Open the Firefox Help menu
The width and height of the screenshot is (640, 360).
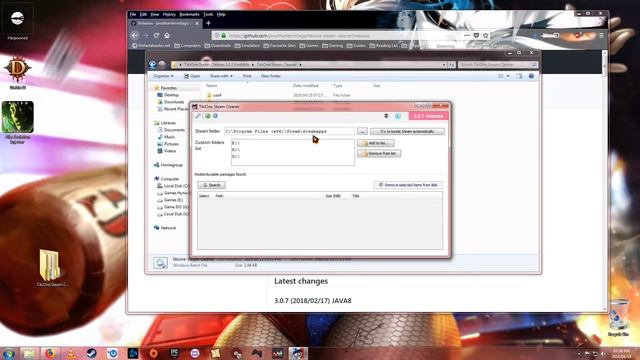click(x=221, y=14)
